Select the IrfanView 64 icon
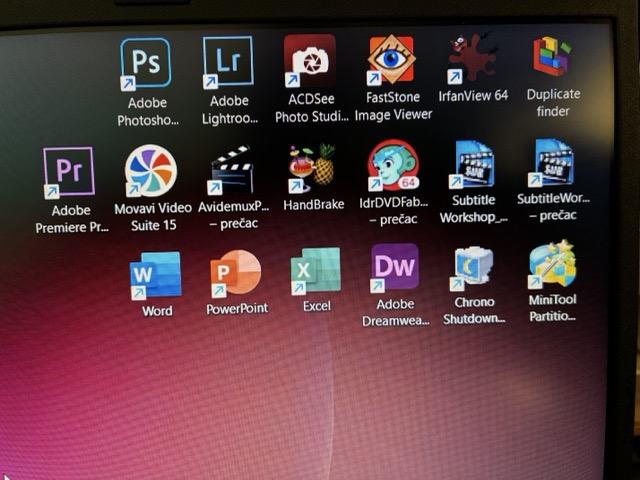This screenshot has height=480, width=640. coord(473,58)
